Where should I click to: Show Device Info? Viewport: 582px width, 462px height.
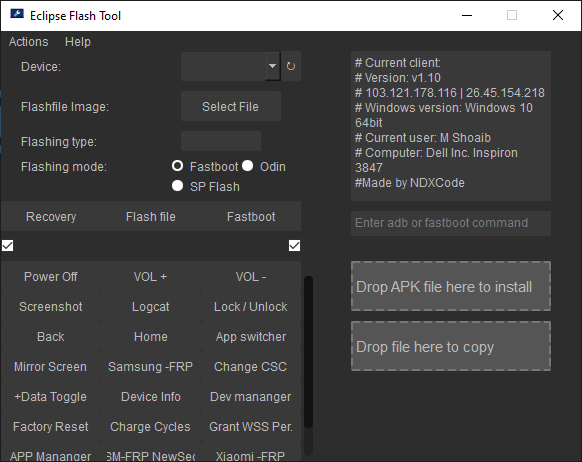[x=151, y=397]
